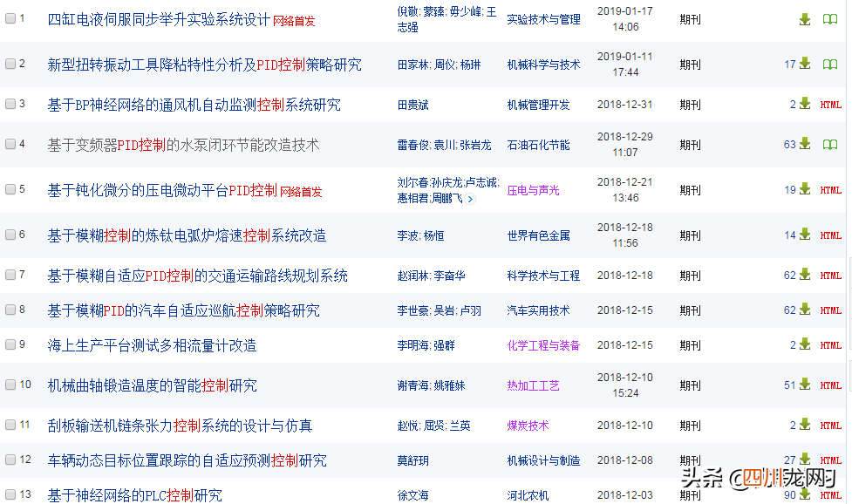852x504 pixels.
Task: Check the box for result 7
Action: point(10,275)
